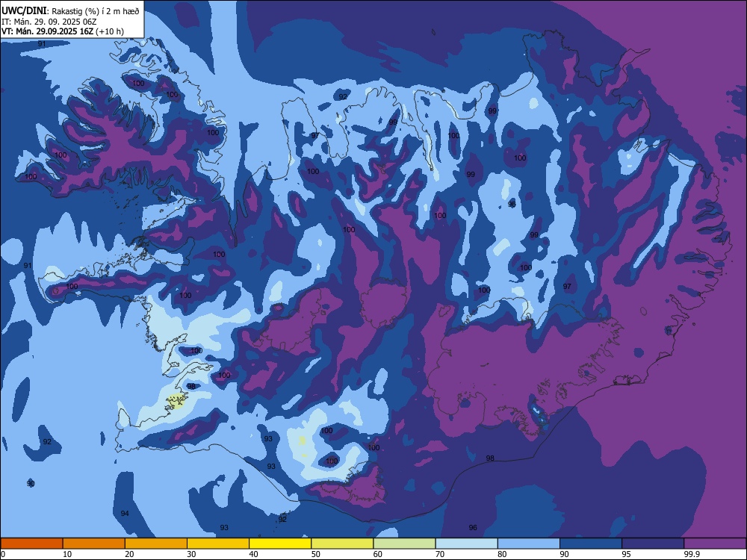Click the '94' humidity value on the map
747x560 pixels.
click(125, 514)
